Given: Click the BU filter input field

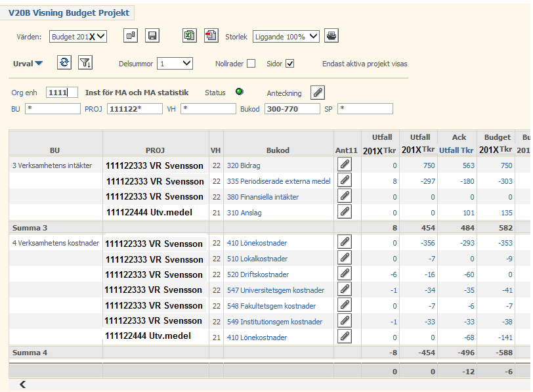Looking at the screenshot, I should coord(53,109).
